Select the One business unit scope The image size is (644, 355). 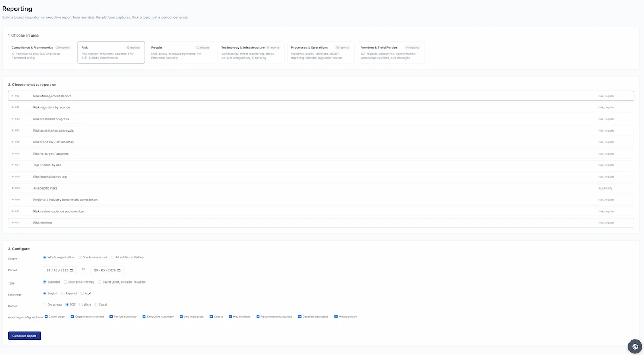pyautogui.click(x=79, y=257)
